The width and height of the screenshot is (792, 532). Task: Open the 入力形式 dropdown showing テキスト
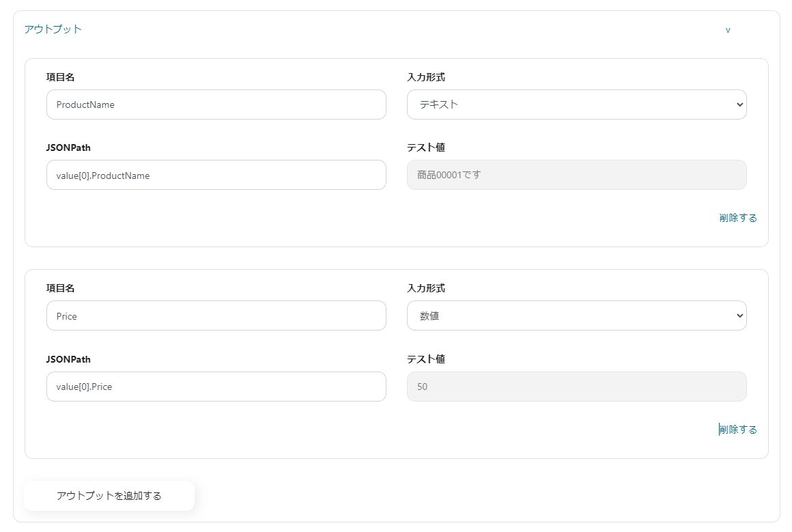(576, 104)
